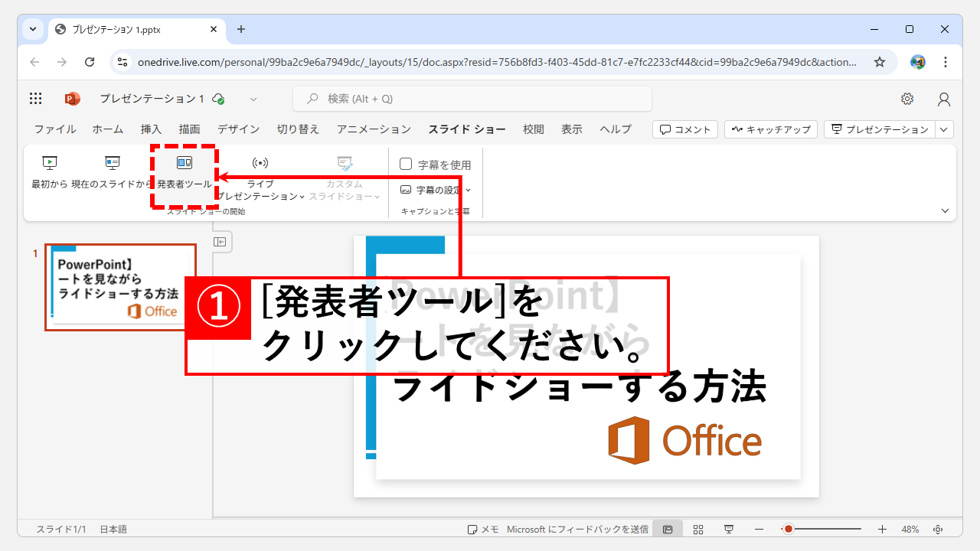
Task: Click the 検索 (Alt + Q) search box
Action: coord(472,99)
